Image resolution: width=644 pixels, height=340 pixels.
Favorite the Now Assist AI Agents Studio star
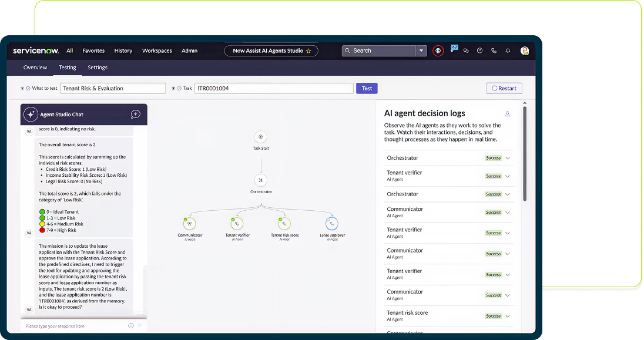(x=308, y=51)
